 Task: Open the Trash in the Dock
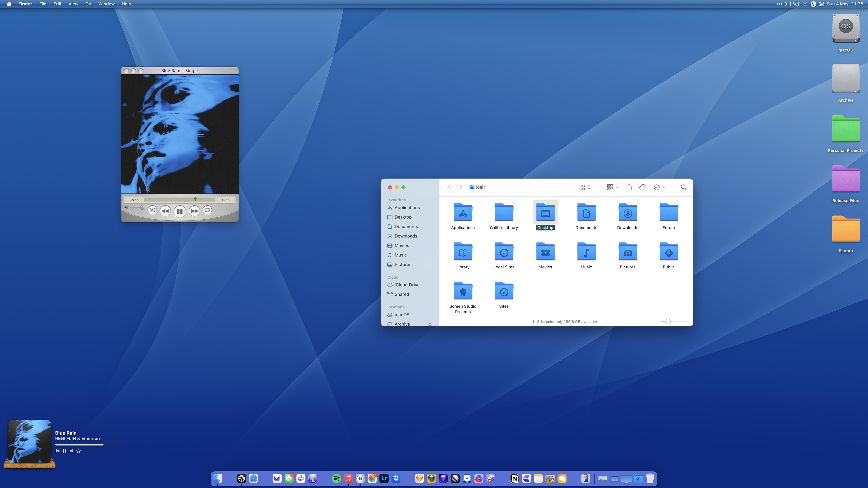pyautogui.click(x=650, y=478)
